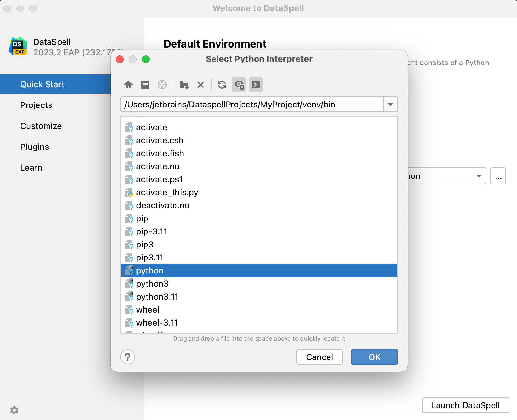
Task: Select the activate.csh file
Action: tap(259, 140)
